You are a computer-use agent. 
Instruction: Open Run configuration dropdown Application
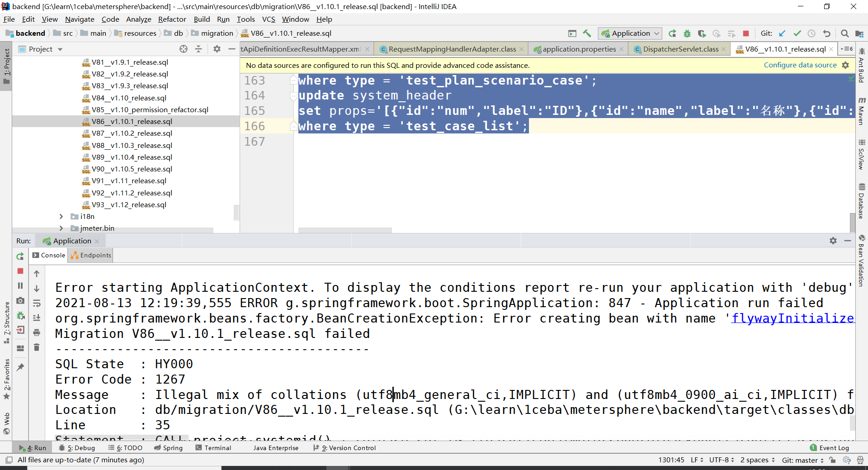click(x=630, y=33)
